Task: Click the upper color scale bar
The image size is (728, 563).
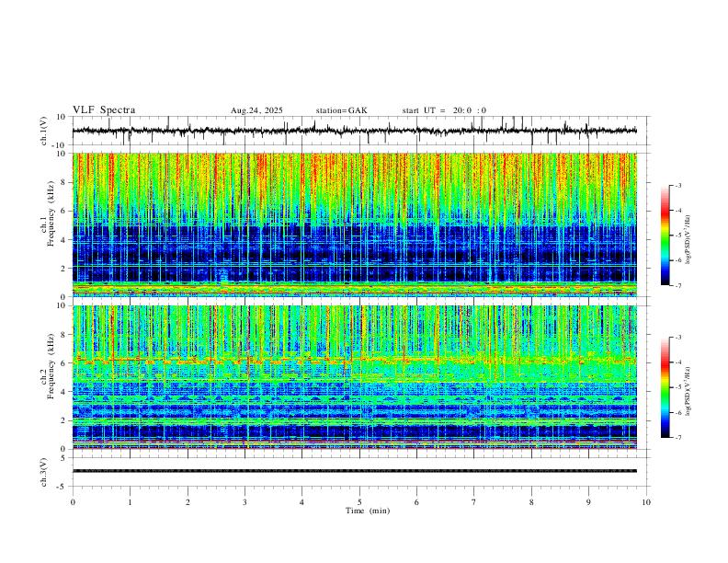Action: [665, 236]
